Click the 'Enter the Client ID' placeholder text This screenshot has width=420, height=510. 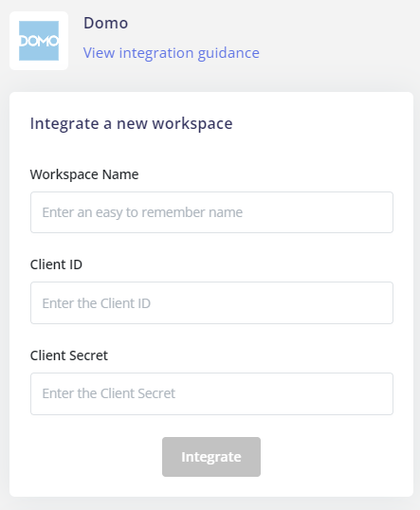[97, 303]
